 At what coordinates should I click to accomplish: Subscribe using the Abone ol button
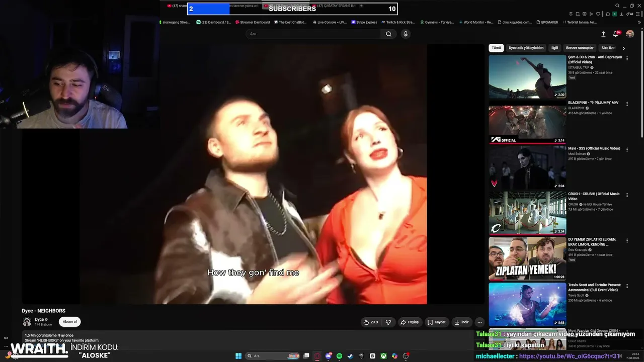click(69, 322)
